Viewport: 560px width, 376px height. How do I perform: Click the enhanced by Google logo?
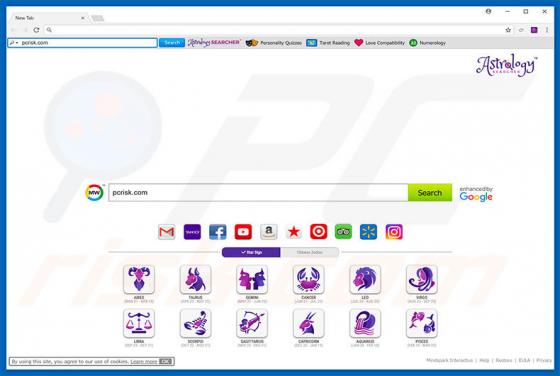(476, 194)
